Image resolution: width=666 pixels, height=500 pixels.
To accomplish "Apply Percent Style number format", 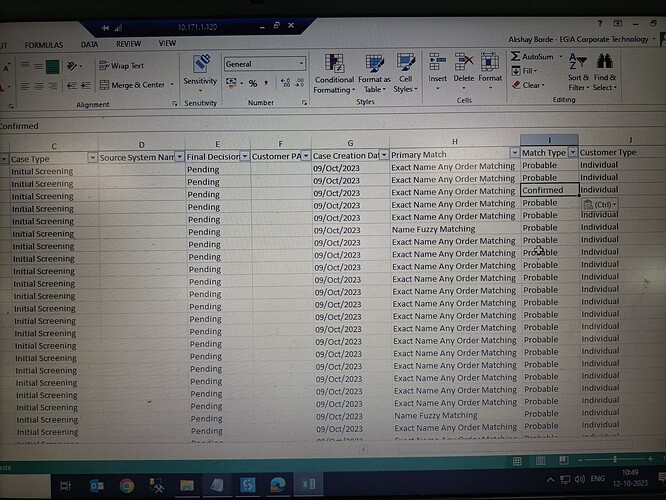I will [x=253, y=83].
